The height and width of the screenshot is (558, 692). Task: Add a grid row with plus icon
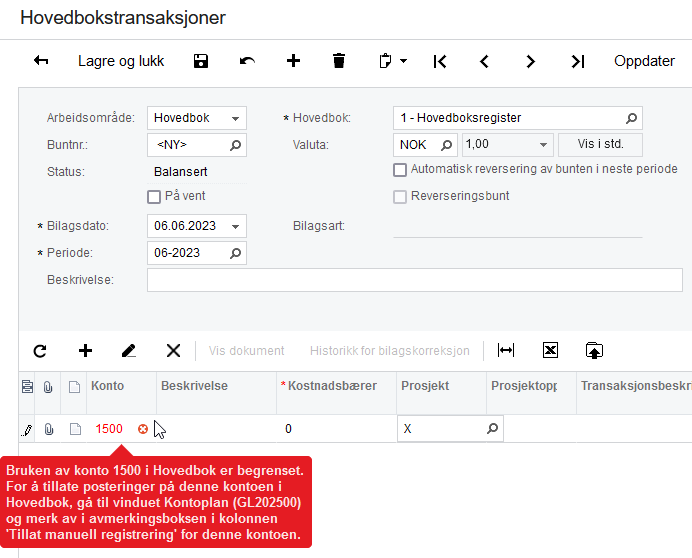point(85,351)
